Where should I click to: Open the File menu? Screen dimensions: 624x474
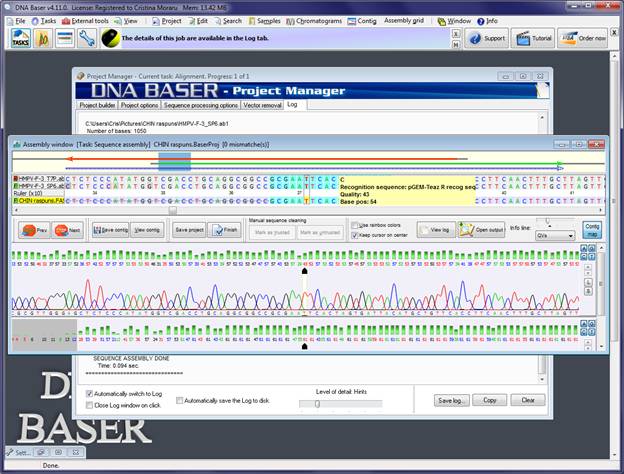click(16, 21)
